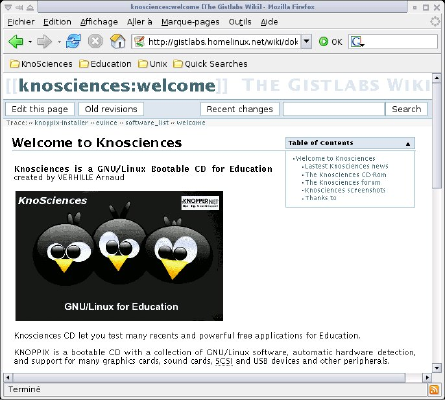Screen dimensions: 445x400
Task: Go to the Home page icon
Action: click(x=118, y=41)
